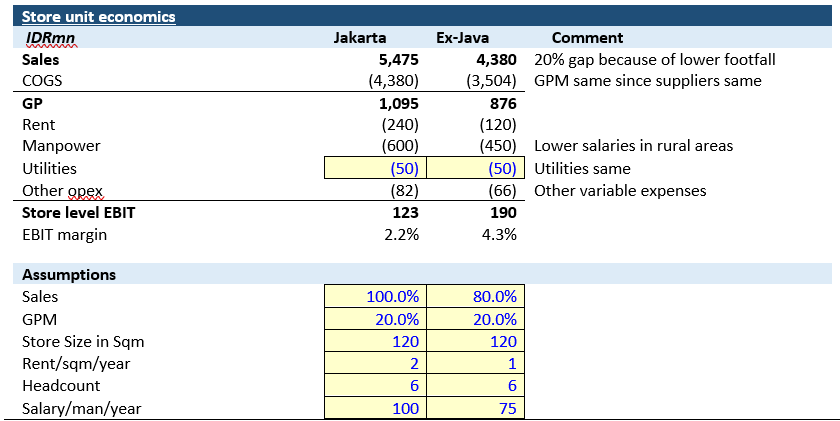The width and height of the screenshot is (840, 421).
Task: Select the 'Ex-Java' column header
Action: tap(462, 38)
